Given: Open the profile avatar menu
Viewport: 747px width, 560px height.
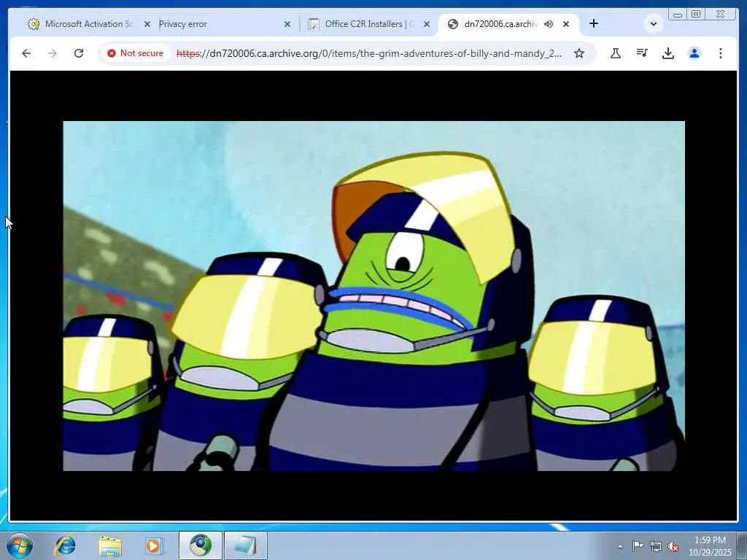Looking at the screenshot, I should point(694,53).
